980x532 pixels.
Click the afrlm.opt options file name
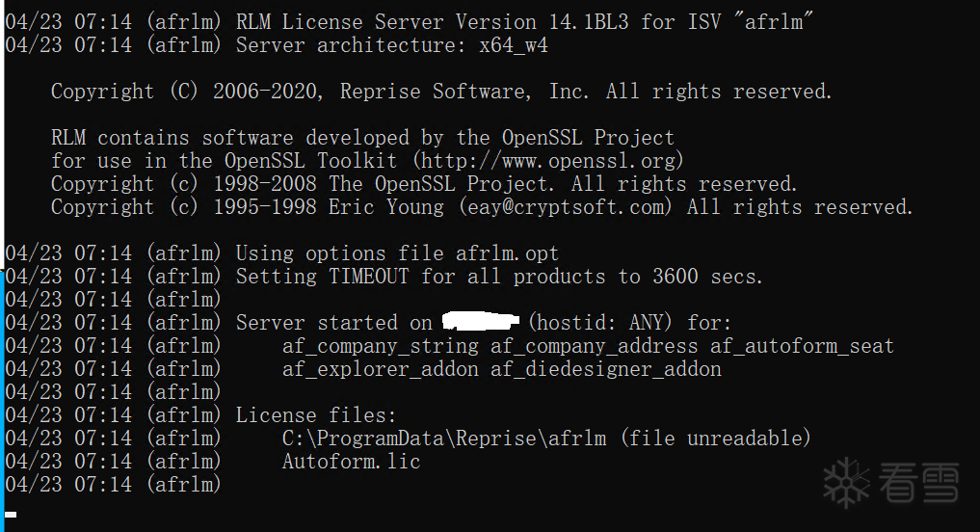[x=507, y=253]
